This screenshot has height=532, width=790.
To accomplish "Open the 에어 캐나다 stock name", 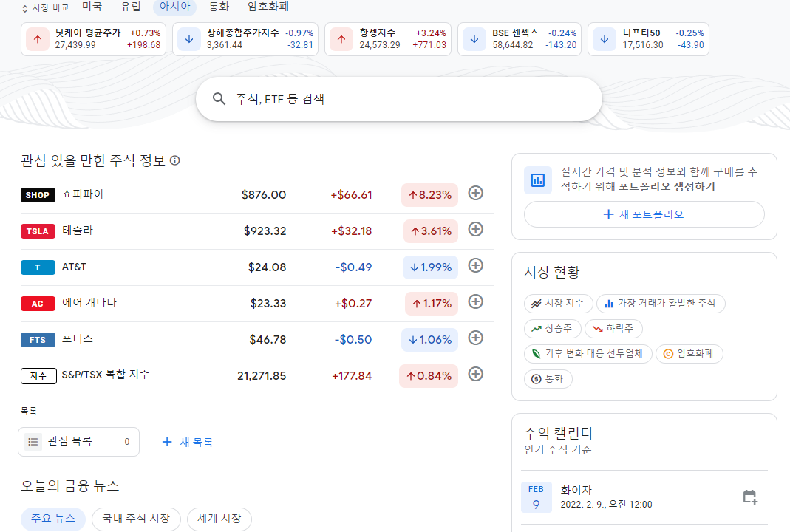I will tap(89, 303).
